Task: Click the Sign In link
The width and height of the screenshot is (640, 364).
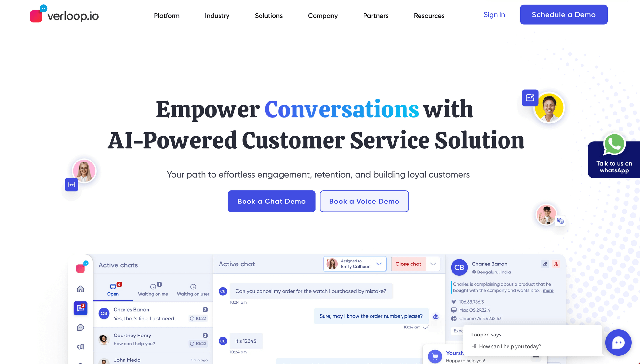Action: pyautogui.click(x=494, y=15)
